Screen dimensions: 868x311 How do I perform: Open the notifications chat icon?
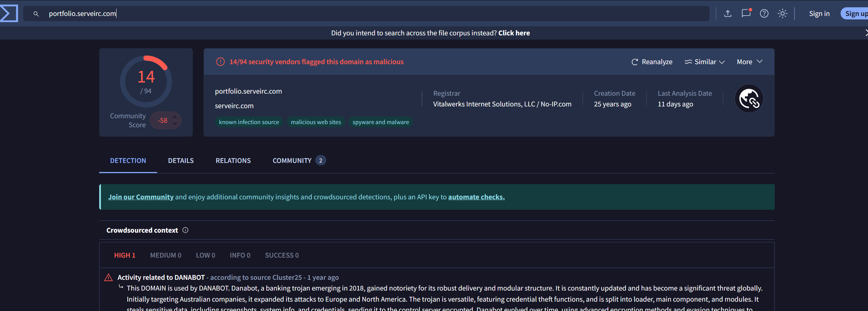click(x=746, y=13)
